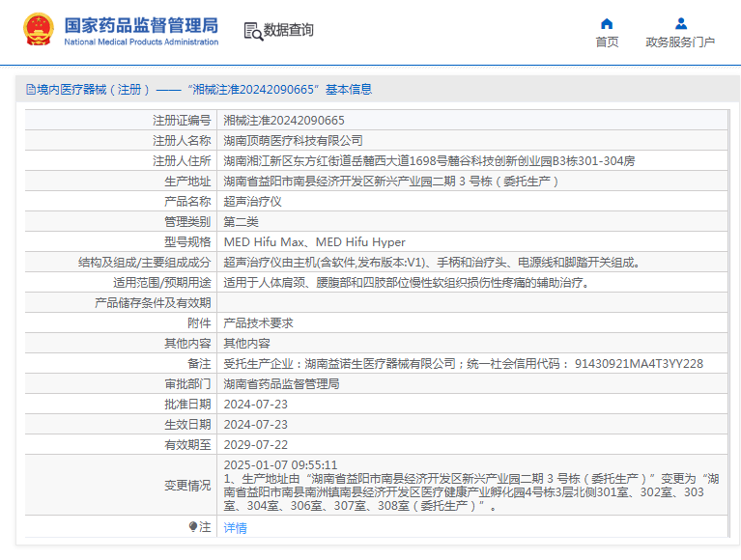Click the national emblem logo icon

tap(39, 30)
